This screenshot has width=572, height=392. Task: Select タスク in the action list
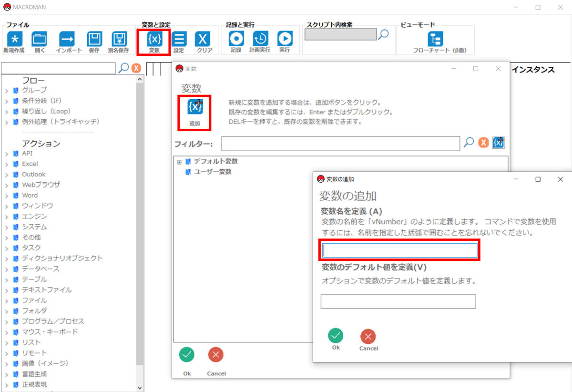pyautogui.click(x=31, y=248)
